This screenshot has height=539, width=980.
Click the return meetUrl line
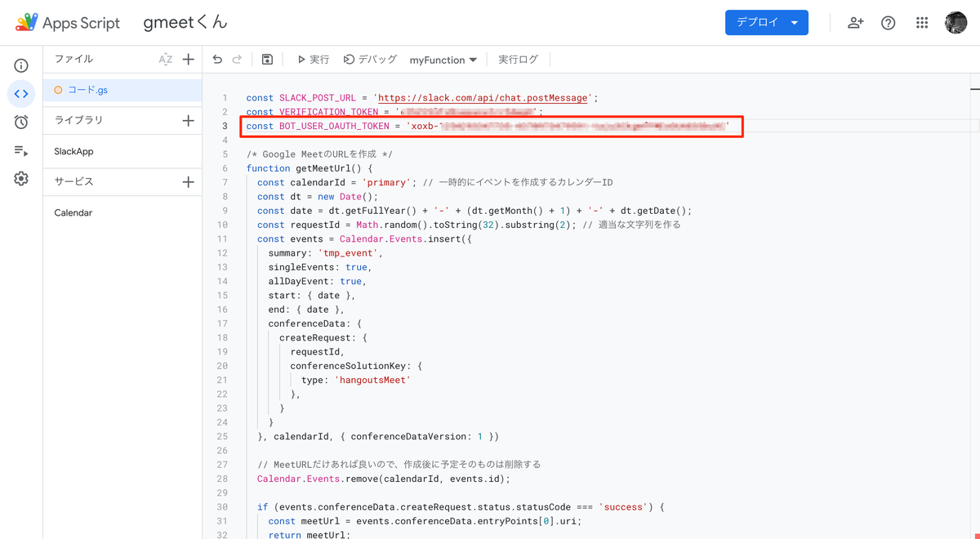tap(310, 535)
